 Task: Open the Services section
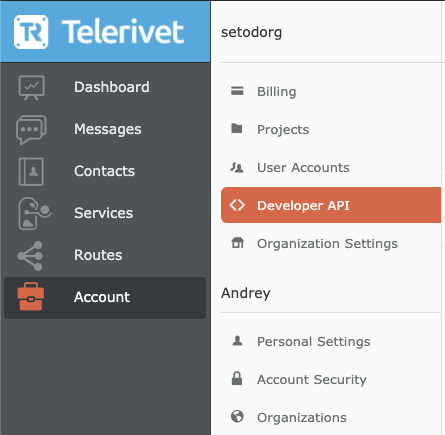103,213
